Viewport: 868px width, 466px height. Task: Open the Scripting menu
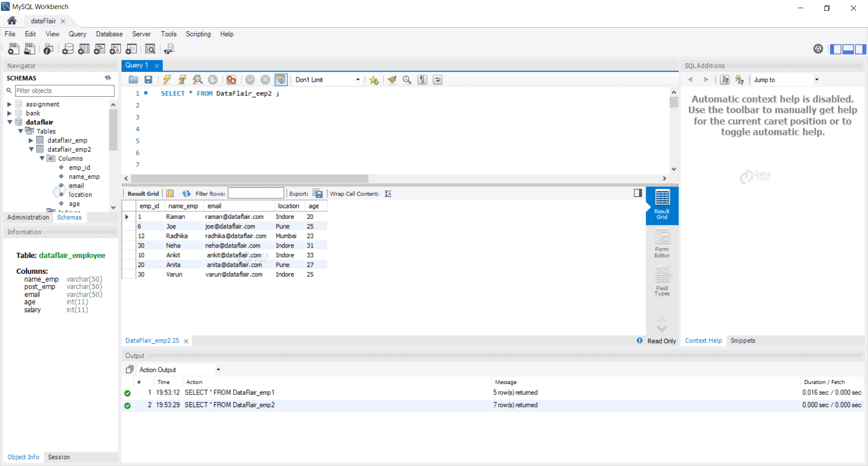[198, 34]
